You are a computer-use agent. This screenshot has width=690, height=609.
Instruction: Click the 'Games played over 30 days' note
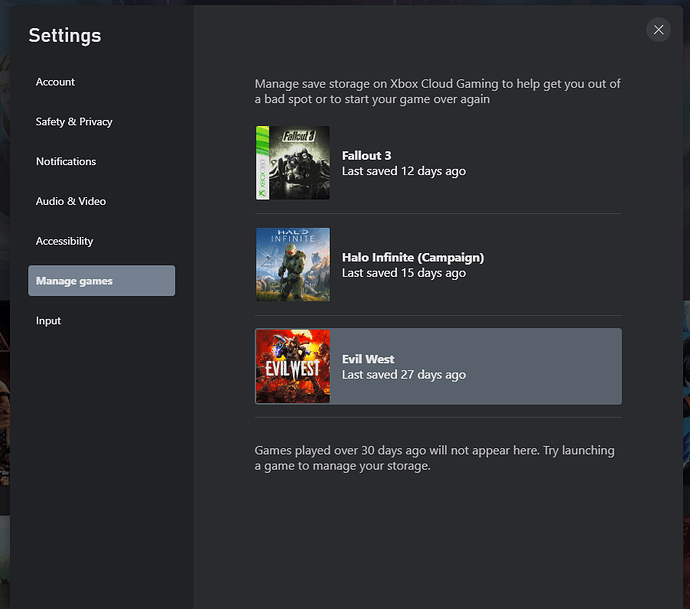click(x=434, y=458)
